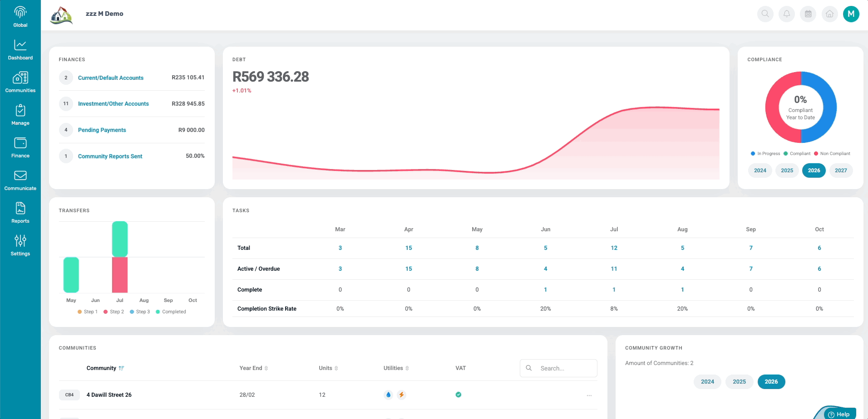Image resolution: width=868 pixels, height=419 pixels.
Task: Select 2024 in Community Growth years
Action: coord(707,382)
